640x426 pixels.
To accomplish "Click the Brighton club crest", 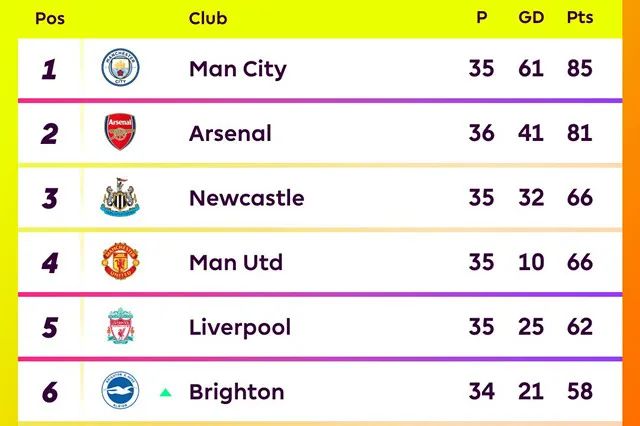I will pyautogui.click(x=120, y=390).
